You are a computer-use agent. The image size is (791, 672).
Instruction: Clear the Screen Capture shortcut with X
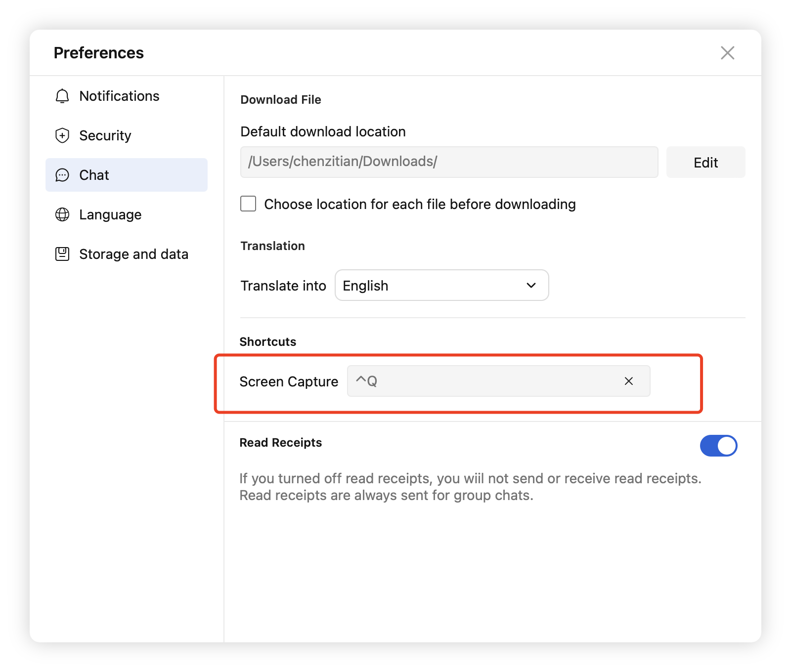click(x=628, y=381)
